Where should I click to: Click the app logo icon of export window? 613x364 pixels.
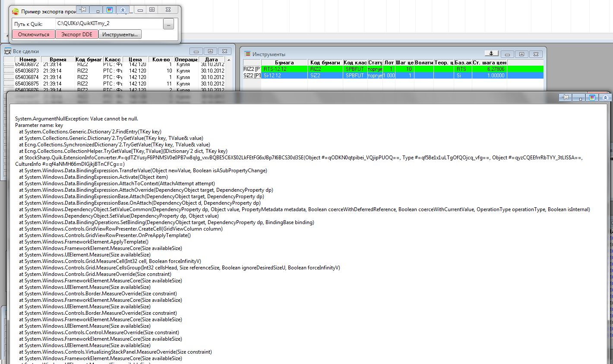[16, 12]
